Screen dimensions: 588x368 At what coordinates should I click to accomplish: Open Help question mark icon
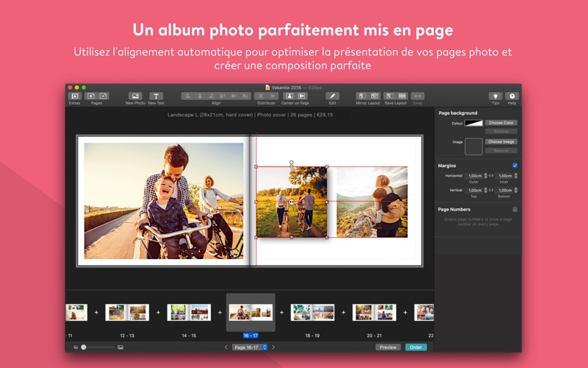512,96
